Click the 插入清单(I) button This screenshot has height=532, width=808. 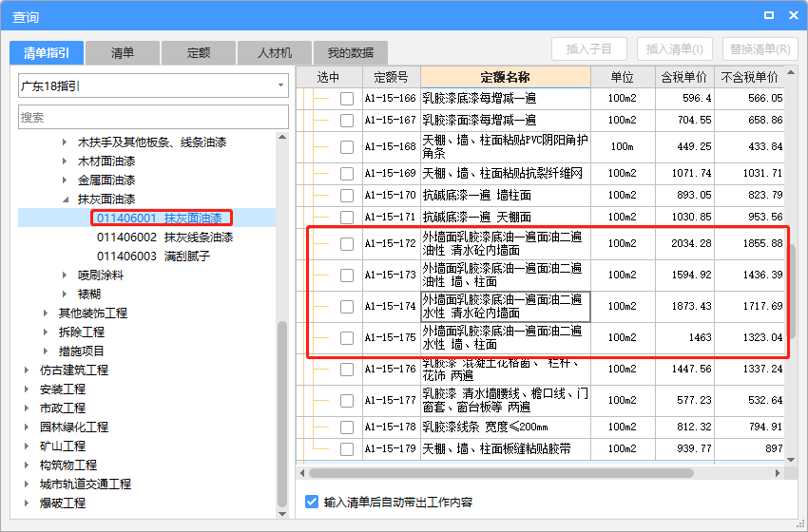[675, 49]
